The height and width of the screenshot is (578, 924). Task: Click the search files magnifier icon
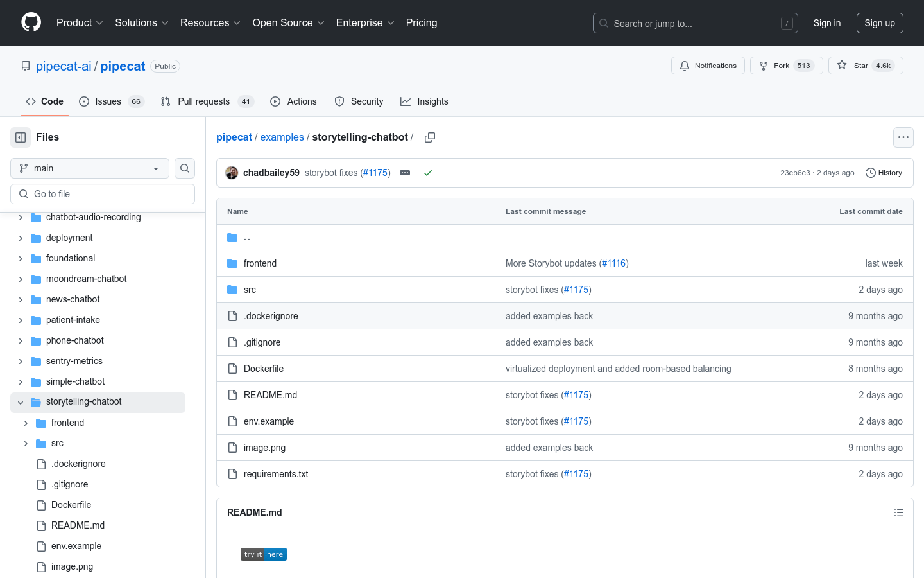point(185,168)
